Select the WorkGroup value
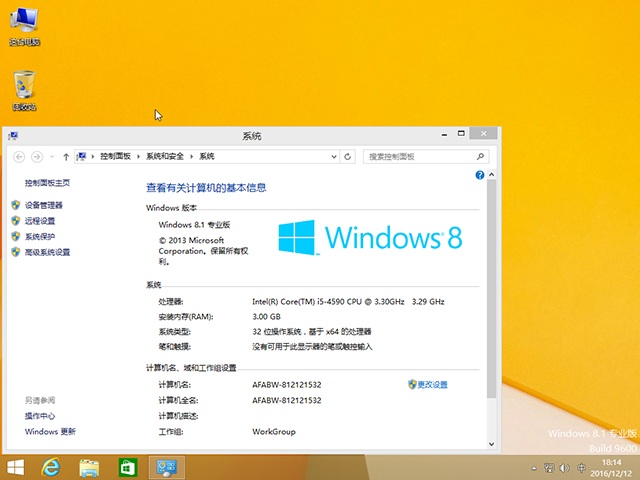640x480 pixels. tap(273, 432)
